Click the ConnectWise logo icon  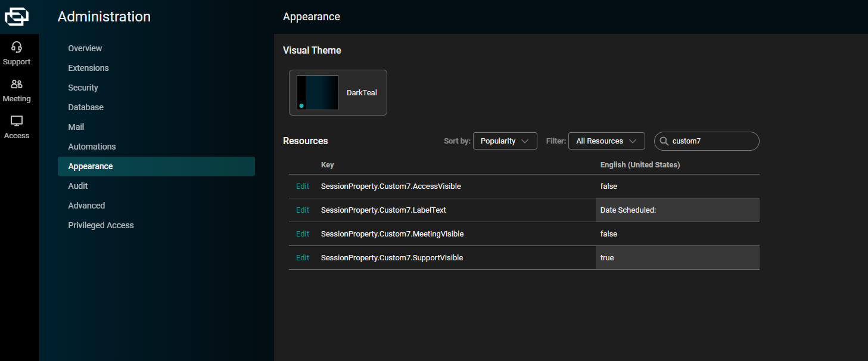[x=17, y=17]
